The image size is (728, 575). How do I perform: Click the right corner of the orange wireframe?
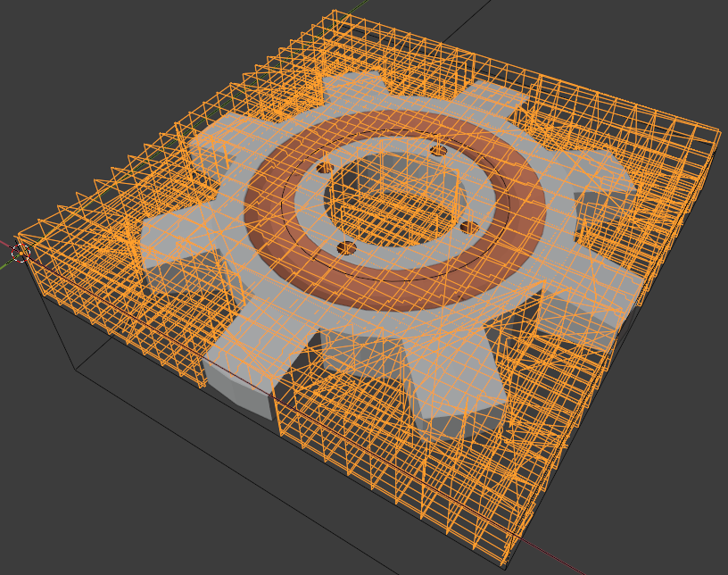click(718, 134)
